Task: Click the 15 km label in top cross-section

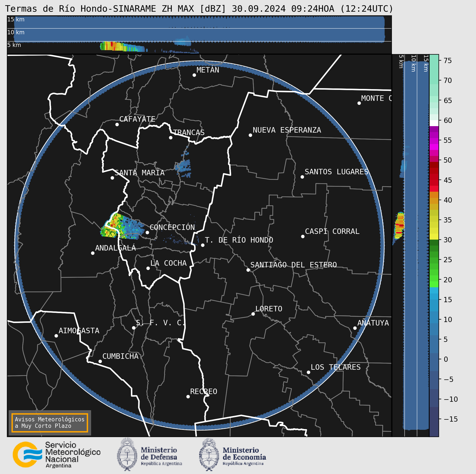Action: (x=16, y=19)
